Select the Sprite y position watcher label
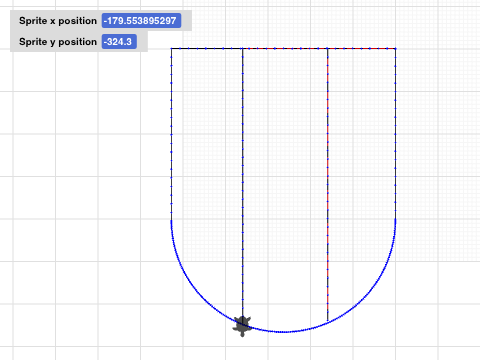The width and height of the screenshot is (480, 360). click(x=58, y=42)
